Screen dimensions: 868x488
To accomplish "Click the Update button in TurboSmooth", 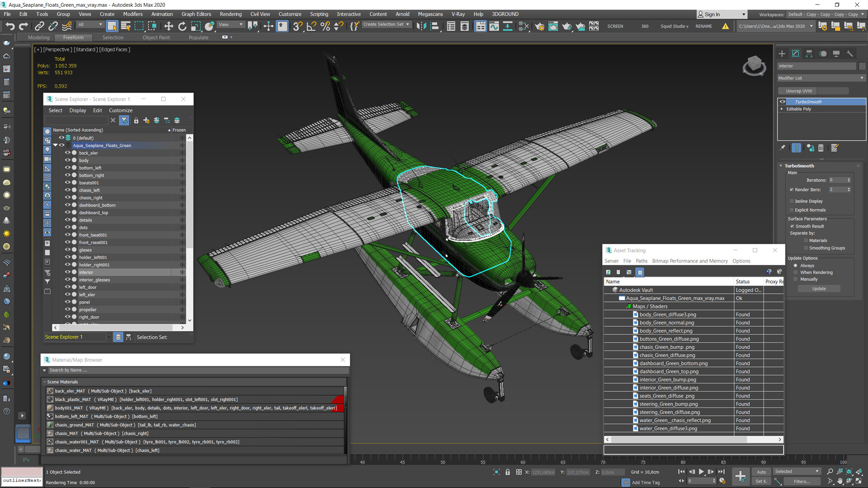I will 819,289.
